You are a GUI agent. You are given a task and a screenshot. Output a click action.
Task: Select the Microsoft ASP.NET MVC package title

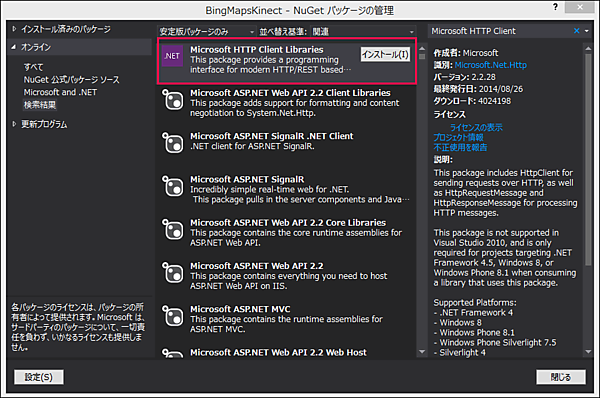240,309
